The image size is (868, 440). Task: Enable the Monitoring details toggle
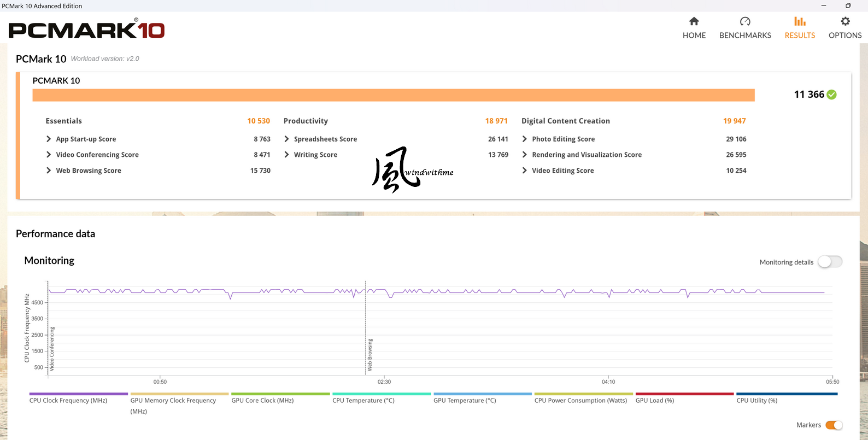830,262
